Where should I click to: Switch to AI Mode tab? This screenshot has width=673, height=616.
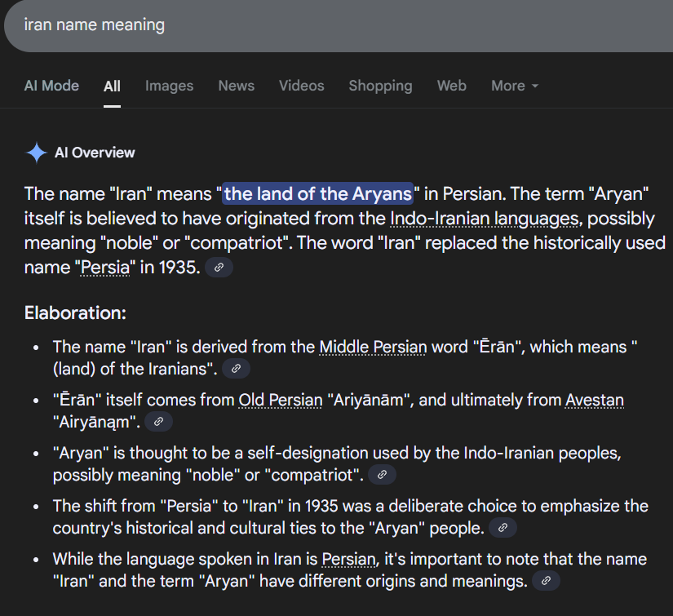[x=51, y=86]
